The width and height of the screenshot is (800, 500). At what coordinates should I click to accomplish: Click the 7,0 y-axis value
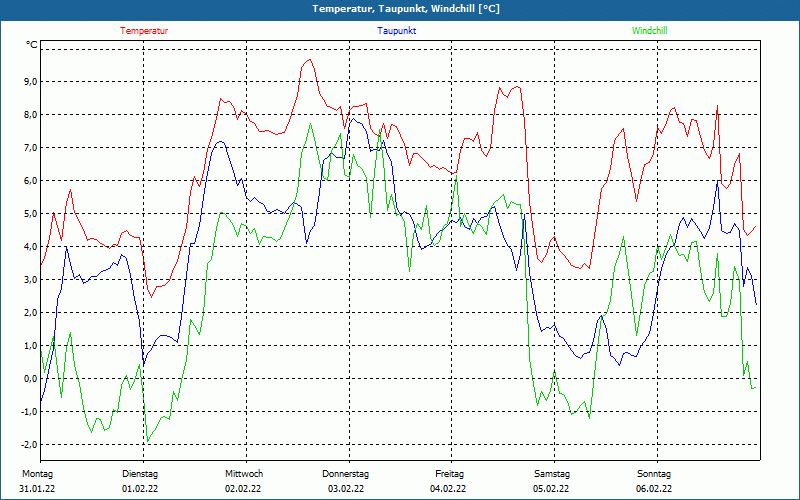pyautogui.click(x=31, y=147)
